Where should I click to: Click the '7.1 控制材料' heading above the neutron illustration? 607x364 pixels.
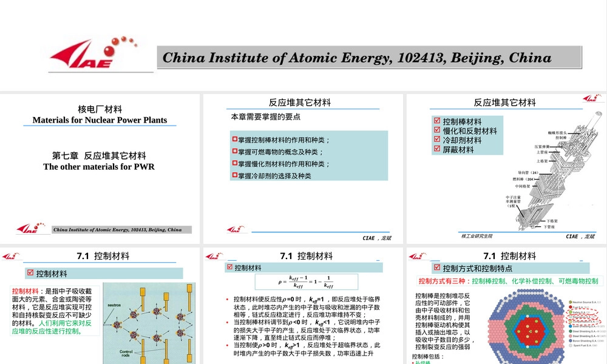[x=103, y=256]
